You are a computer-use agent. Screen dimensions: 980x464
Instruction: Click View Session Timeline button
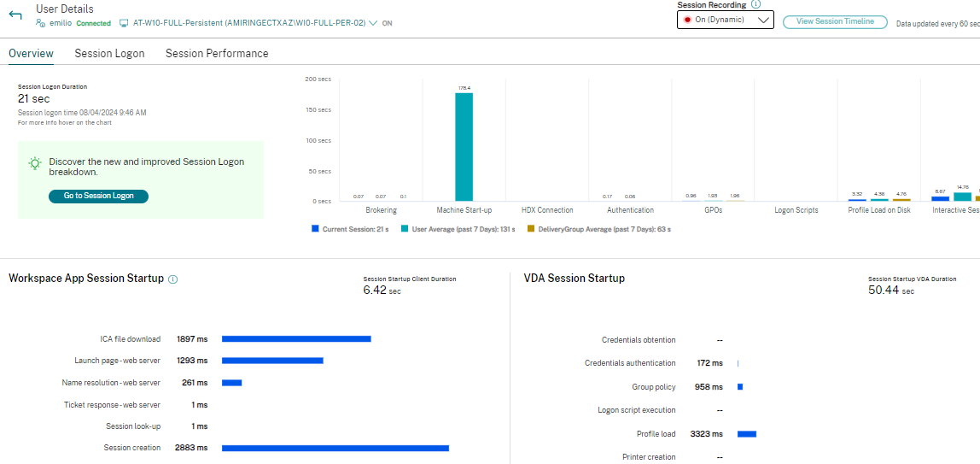(x=834, y=21)
